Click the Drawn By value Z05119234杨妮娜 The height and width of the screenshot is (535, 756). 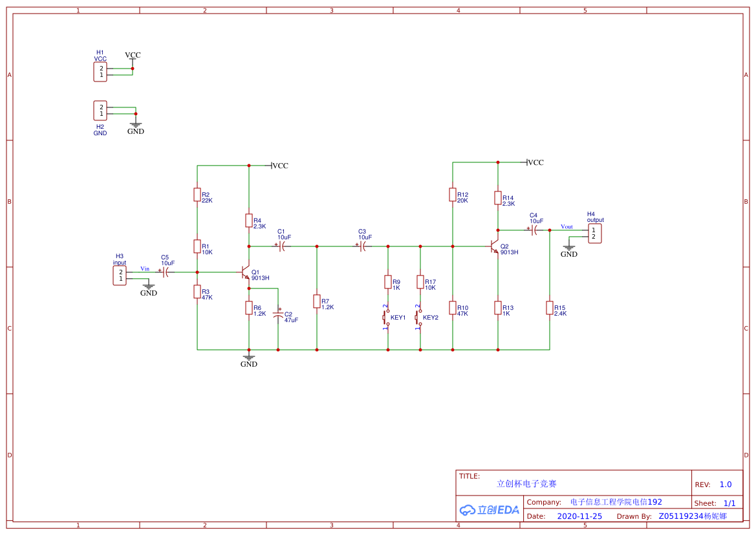(x=693, y=516)
